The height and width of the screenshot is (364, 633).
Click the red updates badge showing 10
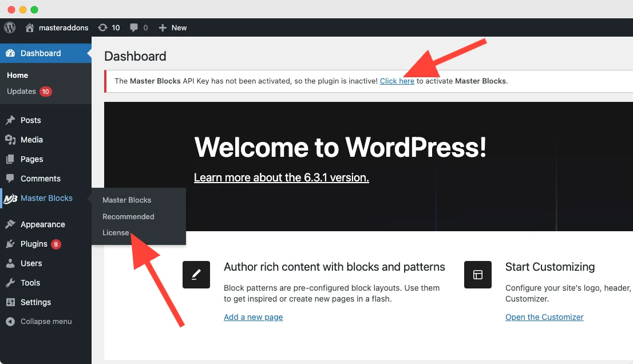tap(46, 92)
